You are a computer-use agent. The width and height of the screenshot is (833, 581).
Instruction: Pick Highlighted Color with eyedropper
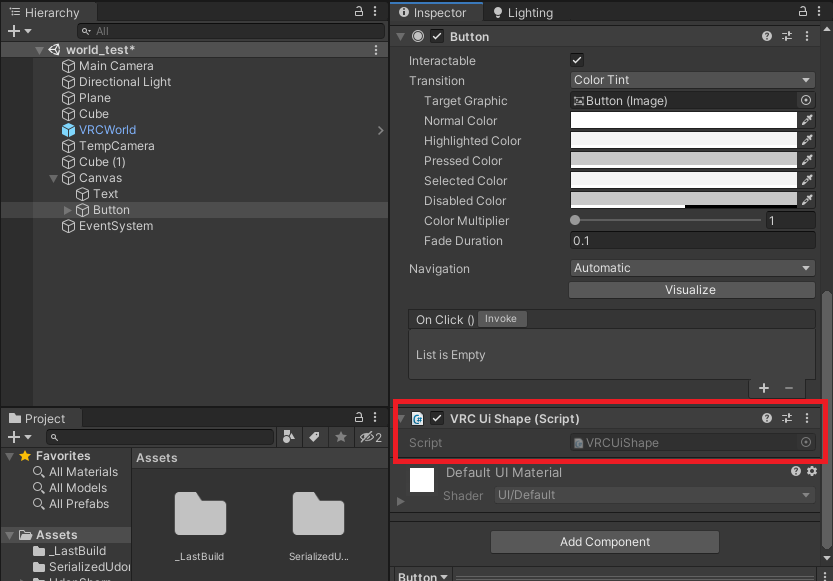click(x=807, y=141)
